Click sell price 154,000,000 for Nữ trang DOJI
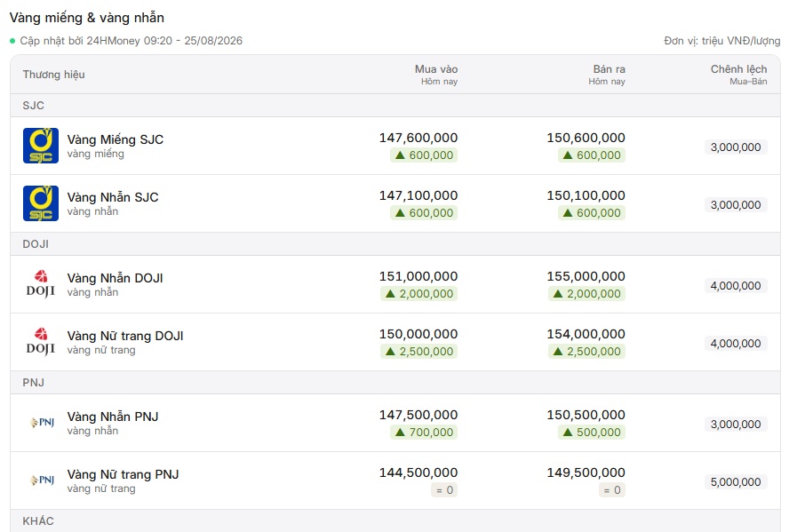 click(x=586, y=334)
